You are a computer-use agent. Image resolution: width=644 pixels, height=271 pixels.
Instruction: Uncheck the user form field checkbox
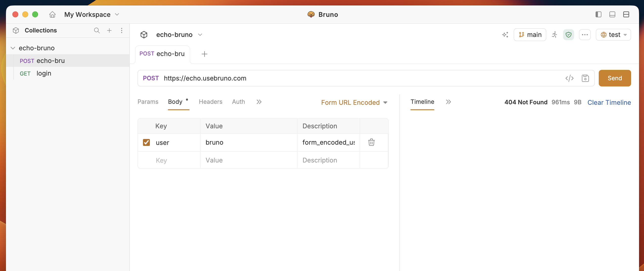click(146, 142)
